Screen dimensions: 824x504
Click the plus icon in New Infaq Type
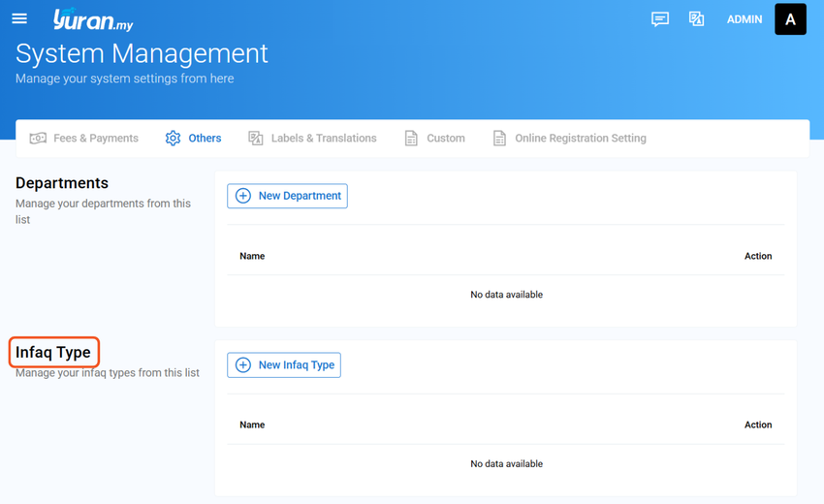pyautogui.click(x=242, y=365)
